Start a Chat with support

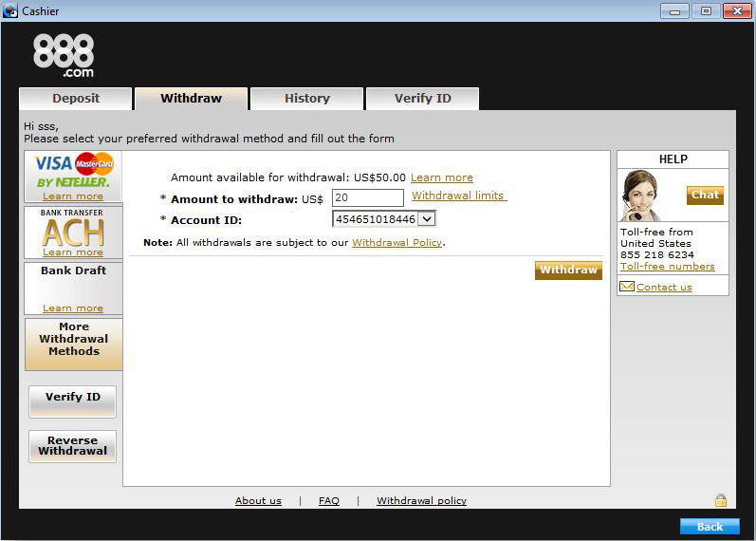pyautogui.click(x=705, y=195)
